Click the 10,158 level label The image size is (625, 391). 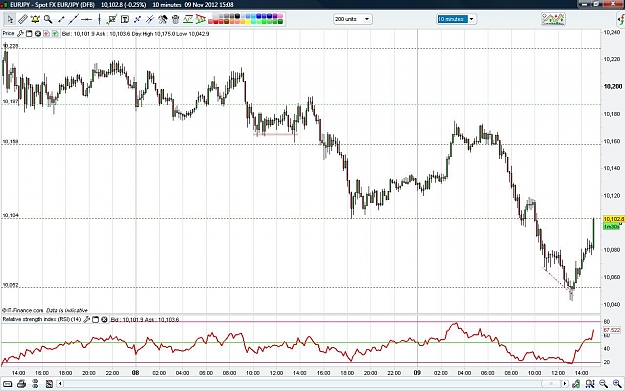(10, 141)
